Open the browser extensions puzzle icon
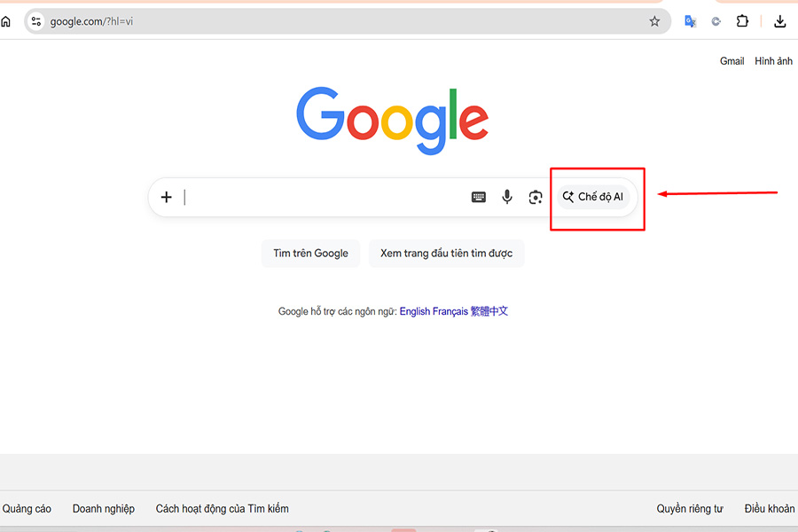The width and height of the screenshot is (798, 532). pos(742,21)
